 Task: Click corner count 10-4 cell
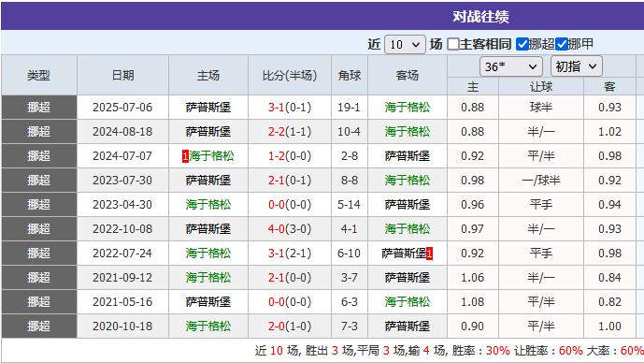tap(350, 132)
